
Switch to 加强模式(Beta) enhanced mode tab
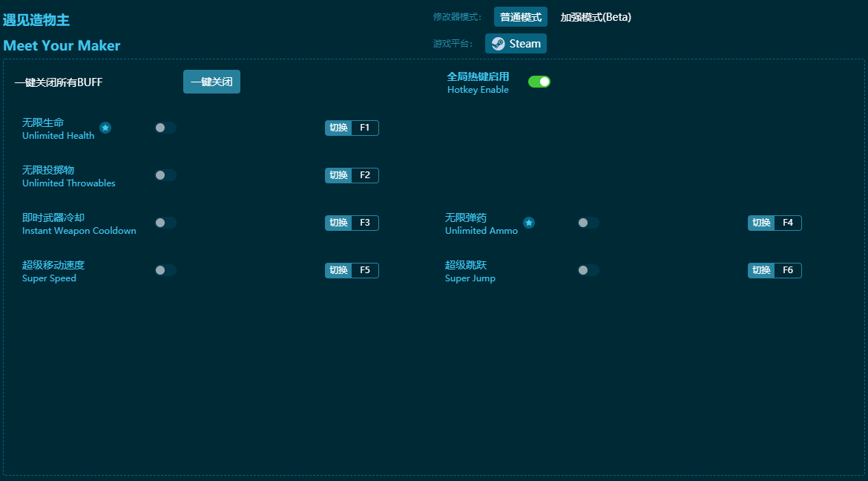coord(596,17)
